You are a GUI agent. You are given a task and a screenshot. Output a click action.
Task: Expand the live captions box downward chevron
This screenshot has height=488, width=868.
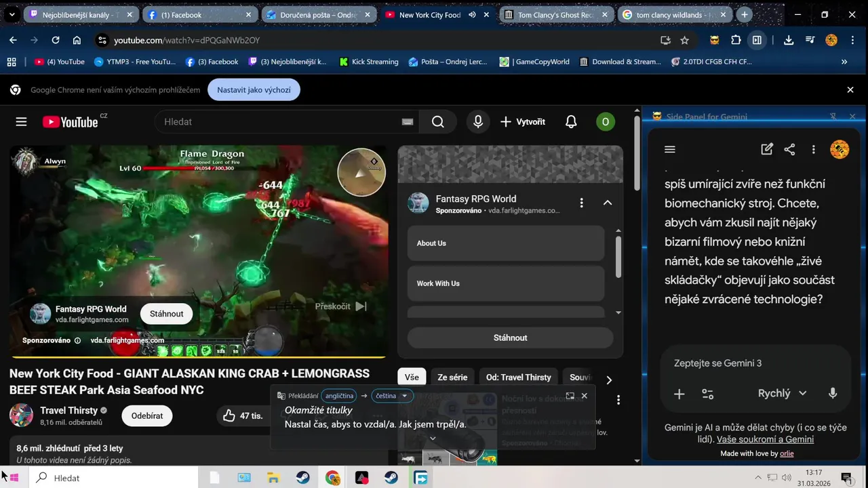point(433,438)
